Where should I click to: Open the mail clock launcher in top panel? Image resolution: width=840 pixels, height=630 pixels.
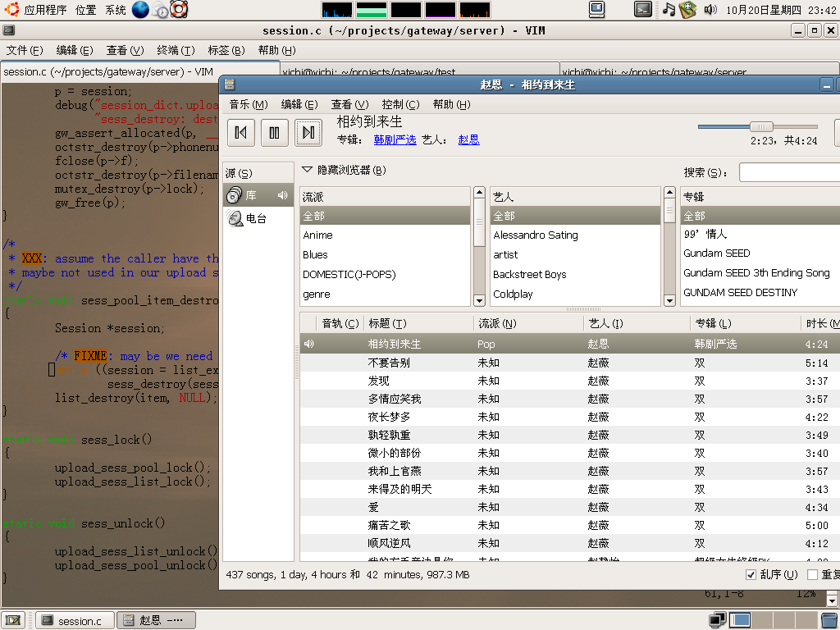pos(160,9)
